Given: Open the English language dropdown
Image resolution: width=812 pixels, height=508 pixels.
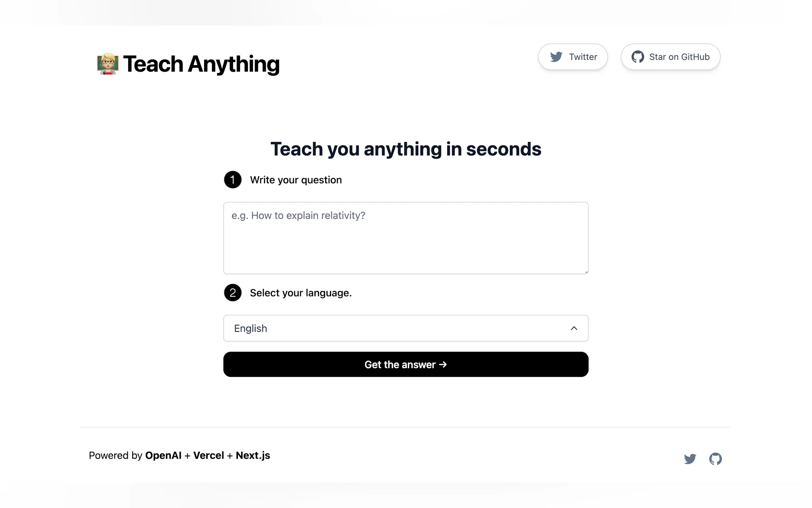Looking at the screenshot, I should click(x=405, y=328).
